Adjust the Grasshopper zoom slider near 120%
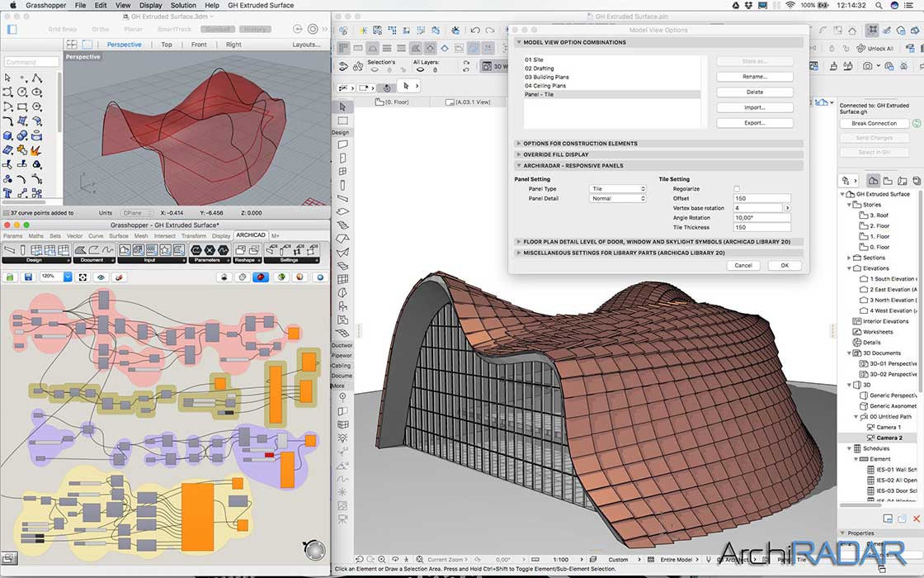Image resolution: width=924 pixels, height=578 pixels. pos(51,277)
